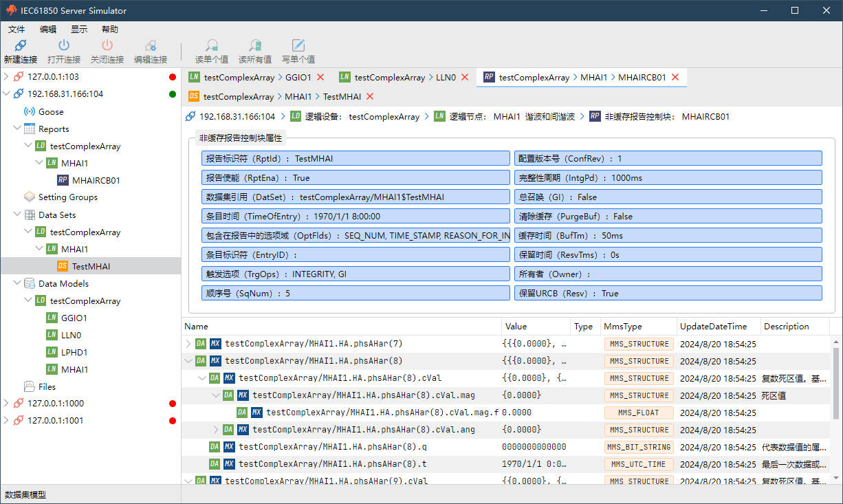Click the 写单个值 (write single value) icon
843x504 pixels.
[298, 46]
